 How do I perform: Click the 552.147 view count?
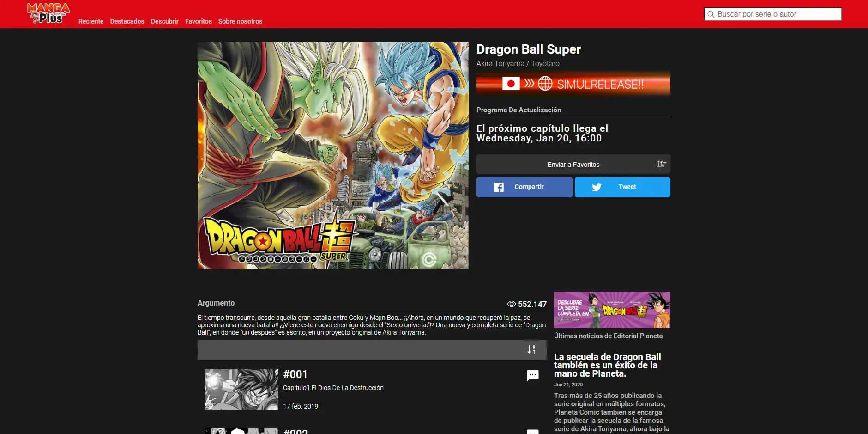pyautogui.click(x=532, y=304)
